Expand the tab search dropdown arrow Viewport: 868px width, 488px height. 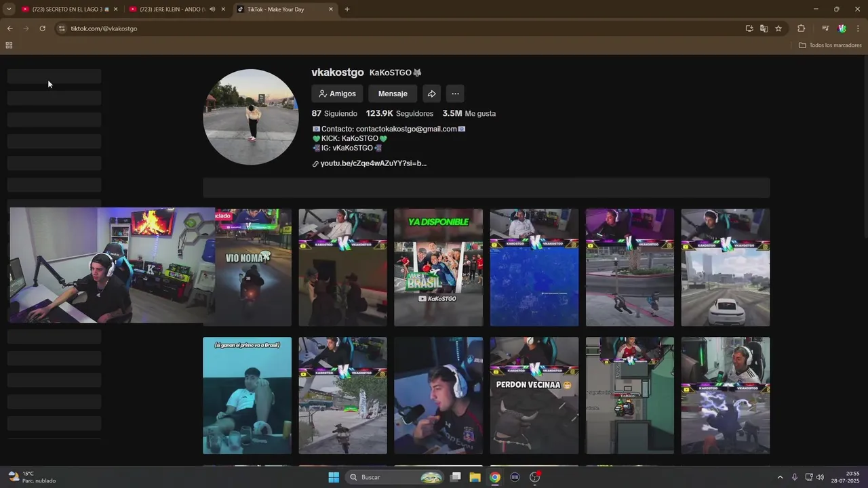point(9,9)
